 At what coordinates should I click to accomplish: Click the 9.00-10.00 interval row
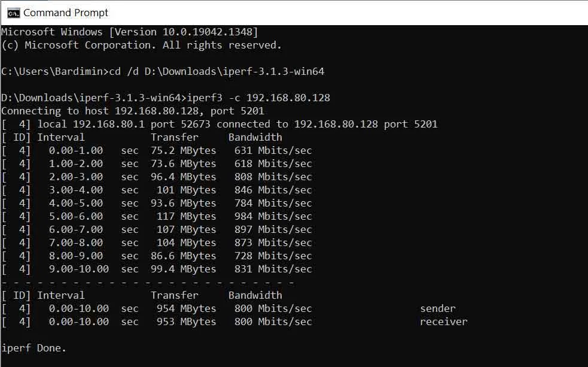tap(157, 269)
